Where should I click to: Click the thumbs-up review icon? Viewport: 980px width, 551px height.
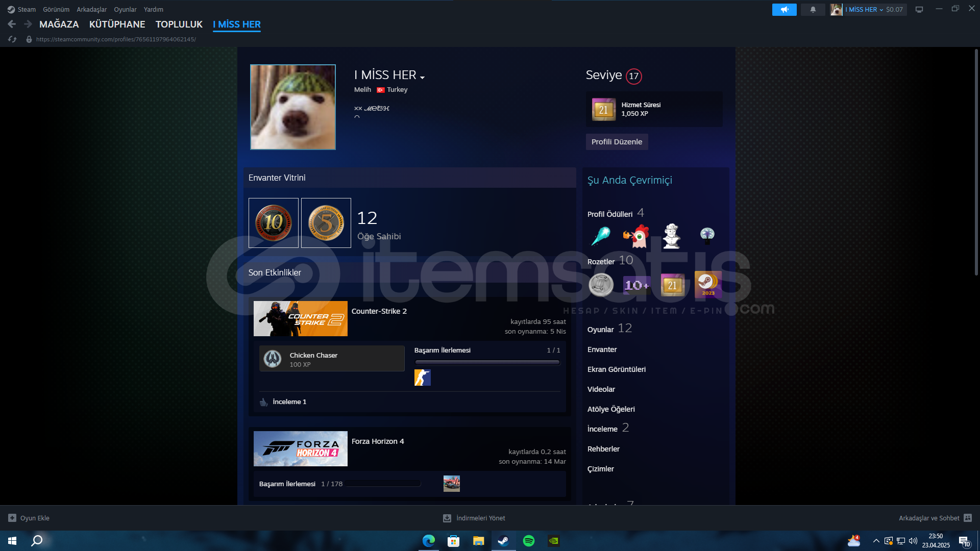[263, 402]
